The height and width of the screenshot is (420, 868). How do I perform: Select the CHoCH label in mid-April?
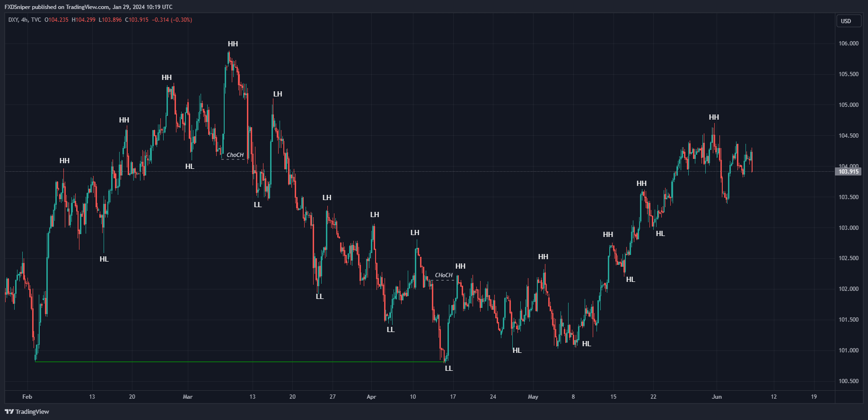tap(444, 275)
